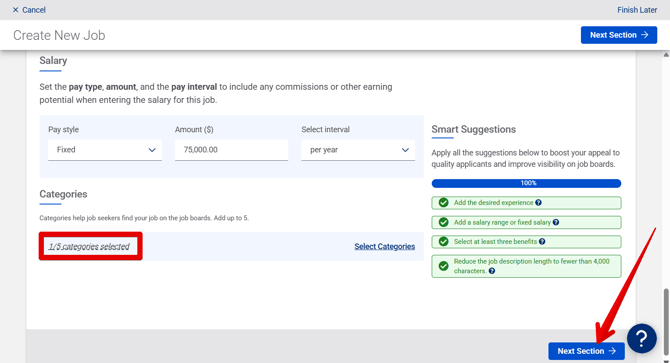This screenshot has height=363, width=670.
Task: Click help icon beside salary range suggestion
Action: [555, 222]
